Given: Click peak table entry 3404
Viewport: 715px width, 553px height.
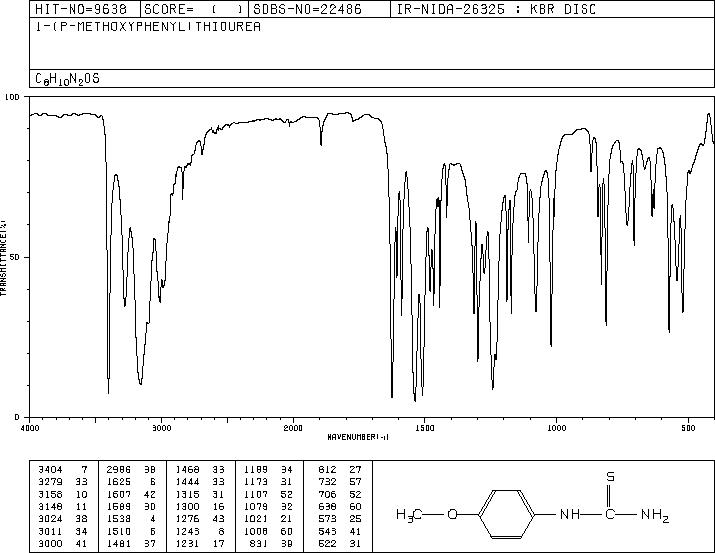Looking at the screenshot, I should [x=50, y=470].
